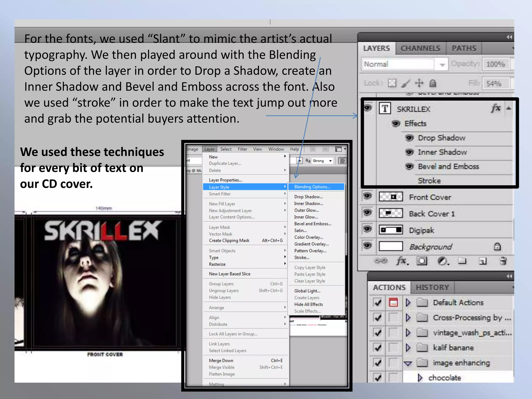
Task: Click the Merge Down command
Action: (x=221, y=361)
